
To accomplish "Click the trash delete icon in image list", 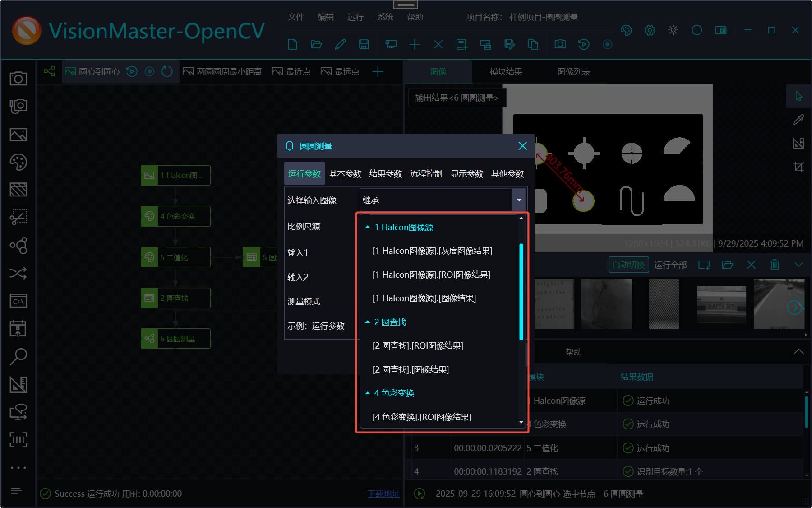I will [775, 265].
